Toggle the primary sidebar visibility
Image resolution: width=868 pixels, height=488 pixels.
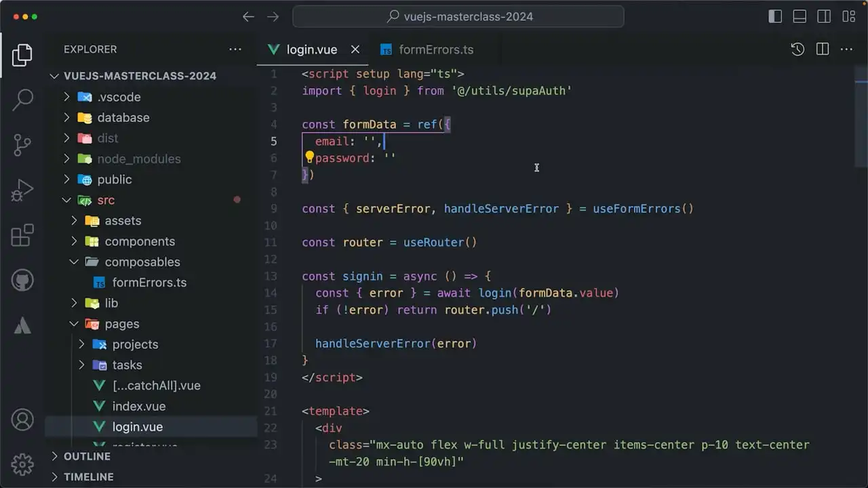coord(775,17)
